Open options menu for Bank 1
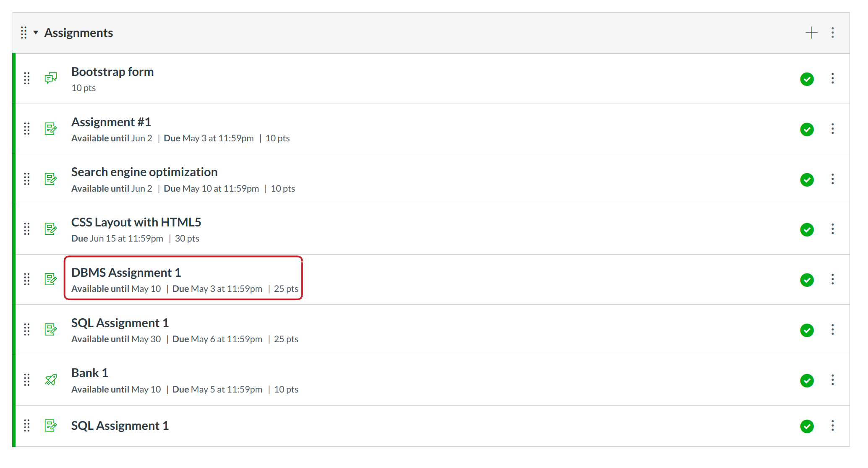868x468 pixels. [833, 380]
